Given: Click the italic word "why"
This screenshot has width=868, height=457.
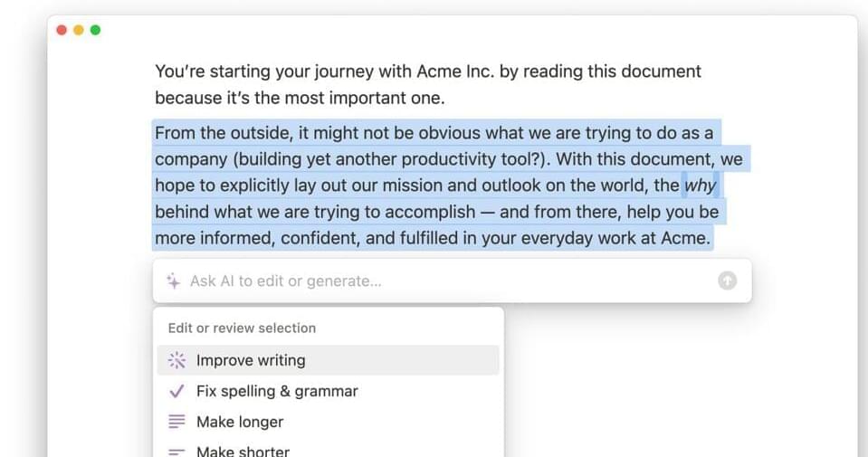Looking at the screenshot, I should pyautogui.click(x=700, y=186).
